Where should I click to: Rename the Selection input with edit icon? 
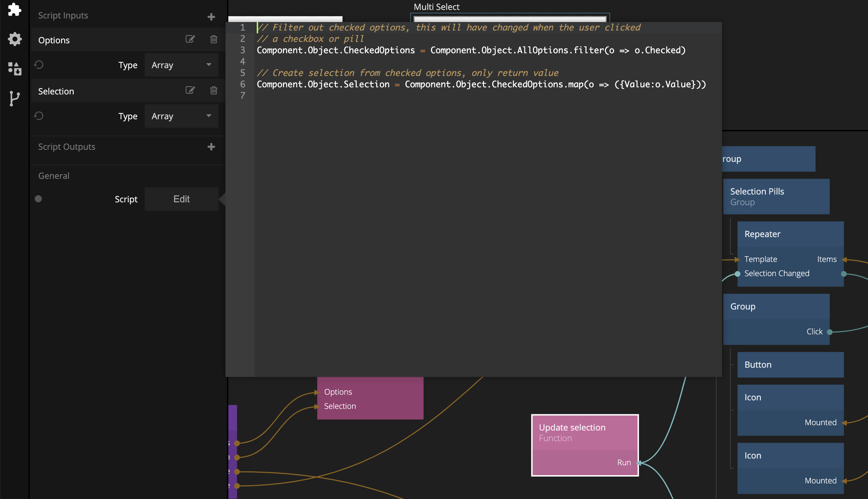(x=190, y=91)
